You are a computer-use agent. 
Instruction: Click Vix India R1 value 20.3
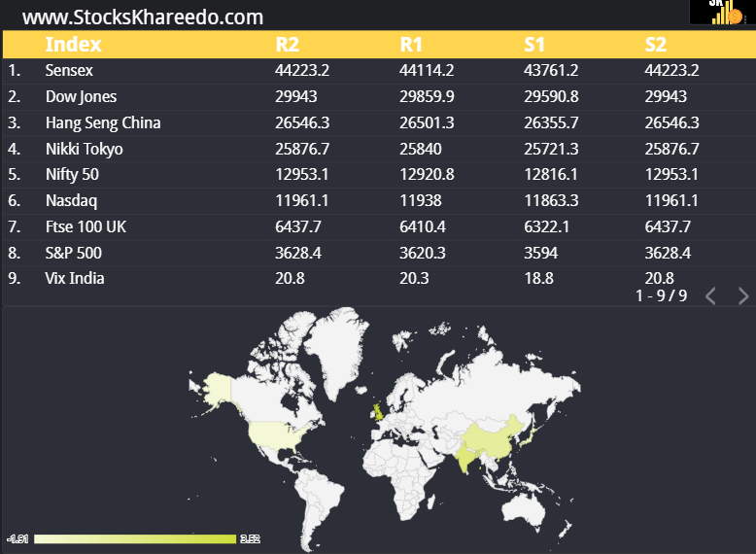click(414, 278)
